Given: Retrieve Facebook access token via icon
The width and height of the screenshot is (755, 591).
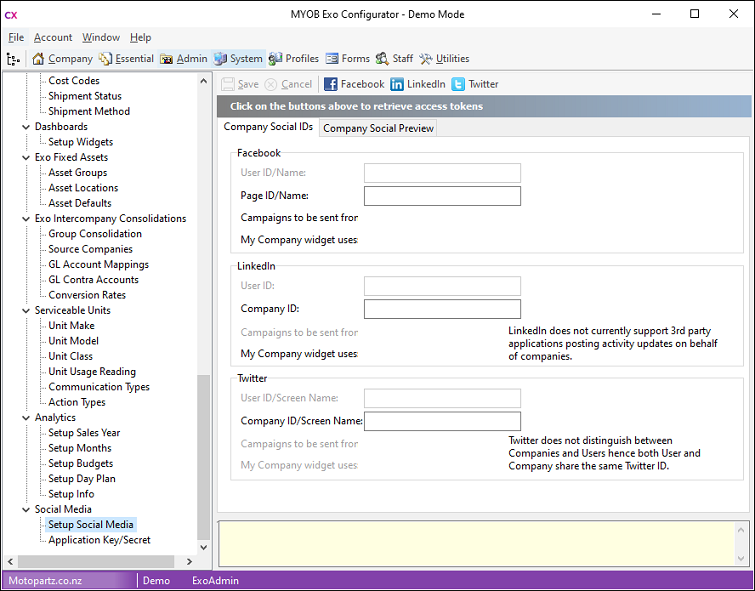Looking at the screenshot, I should point(330,84).
